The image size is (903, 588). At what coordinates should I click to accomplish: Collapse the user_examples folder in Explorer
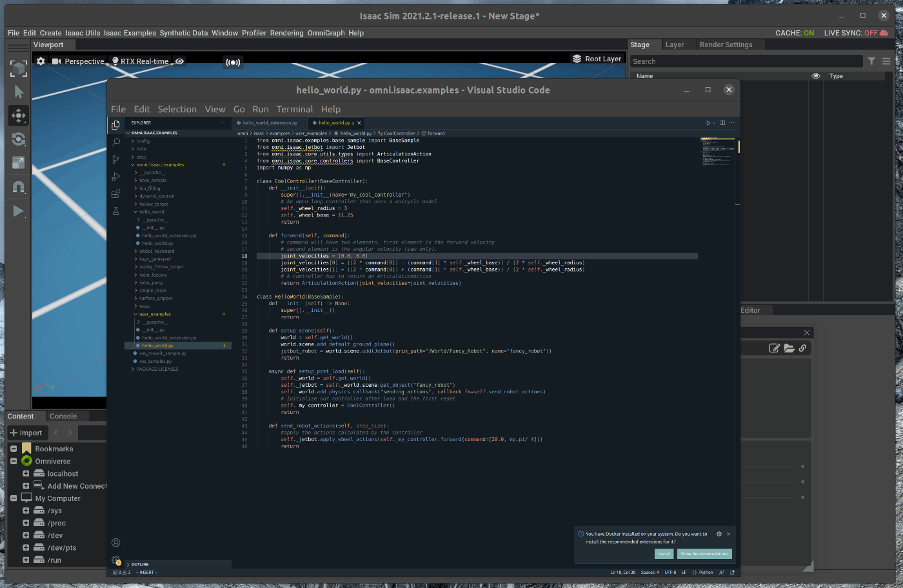point(155,314)
